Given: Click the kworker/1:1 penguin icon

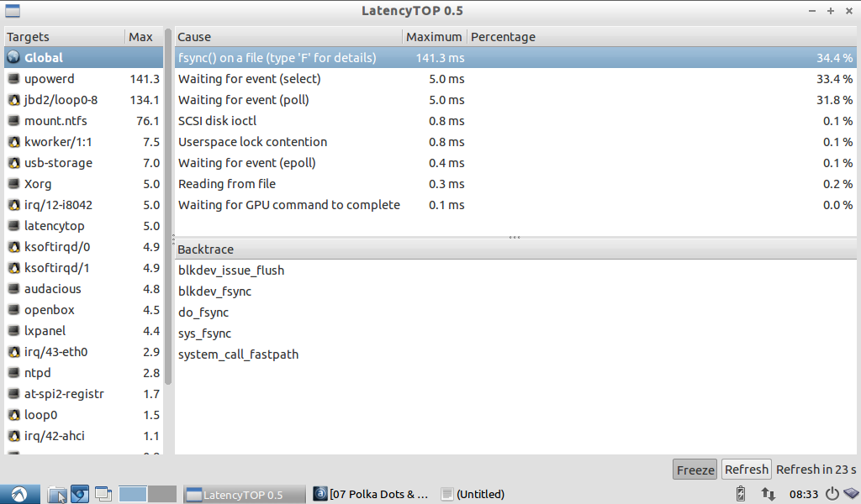Looking at the screenshot, I should [13, 141].
